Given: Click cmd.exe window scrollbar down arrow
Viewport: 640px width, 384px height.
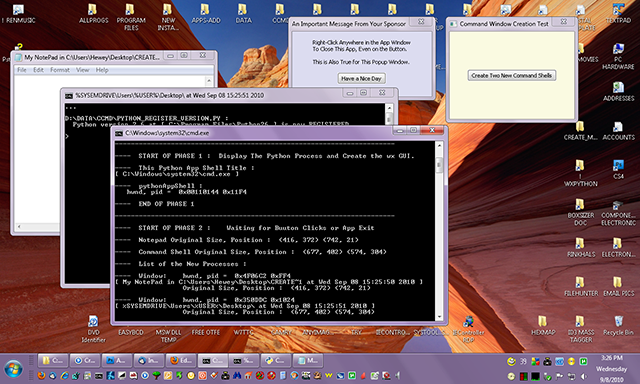Looking at the screenshot, I should [x=439, y=317].
